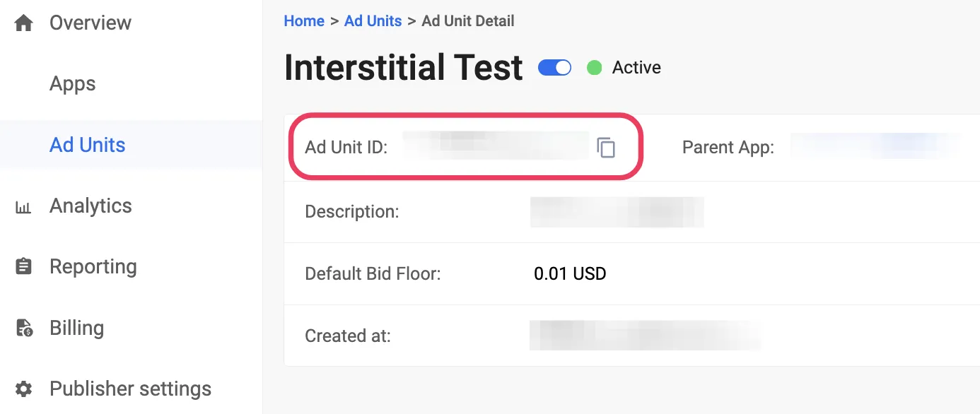
Task: Open the Apps section in sidebar
Action: (x=72, y=83)
